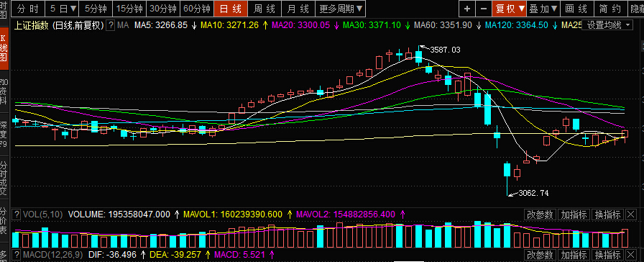
Task: Switch to 周线 weekly chart
Action: [x=264, y=8]
